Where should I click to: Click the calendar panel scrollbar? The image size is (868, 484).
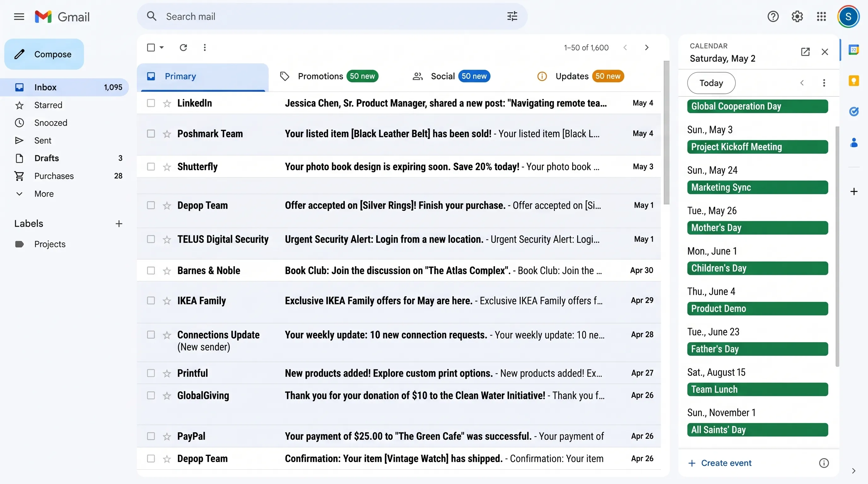(837, 246)
